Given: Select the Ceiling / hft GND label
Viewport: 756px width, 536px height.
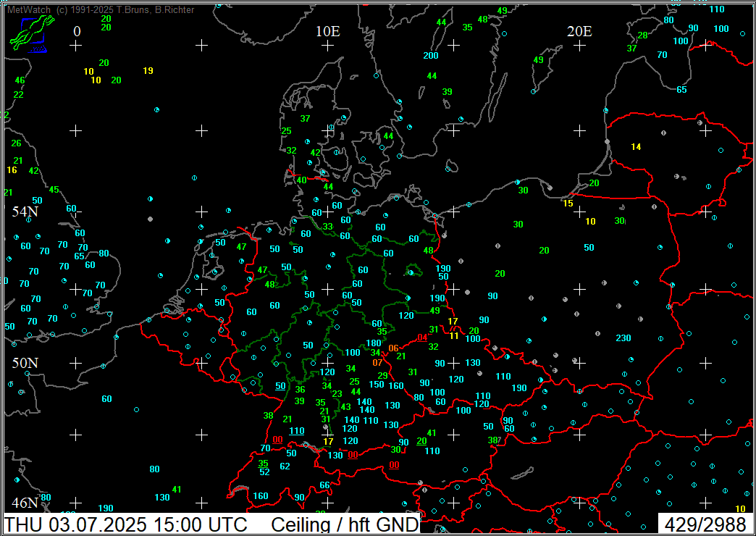Looking at the screenshot, I should pos(344,524).
